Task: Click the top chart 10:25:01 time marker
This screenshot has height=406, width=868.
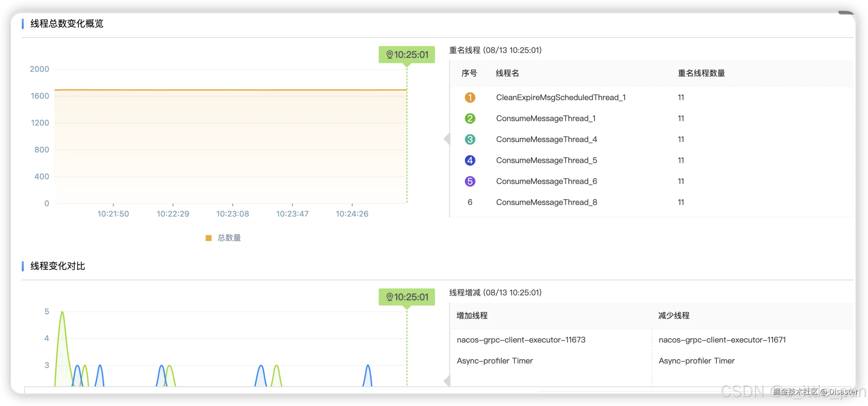Action: (411, 55)
